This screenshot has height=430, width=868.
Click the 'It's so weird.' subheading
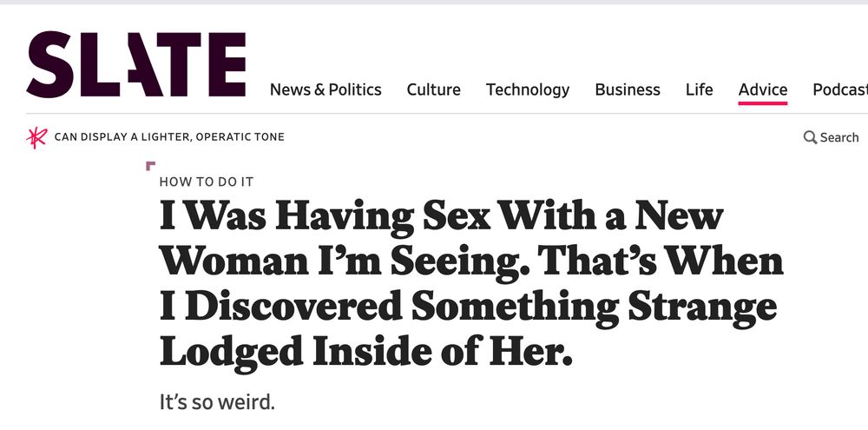(217, 403)
